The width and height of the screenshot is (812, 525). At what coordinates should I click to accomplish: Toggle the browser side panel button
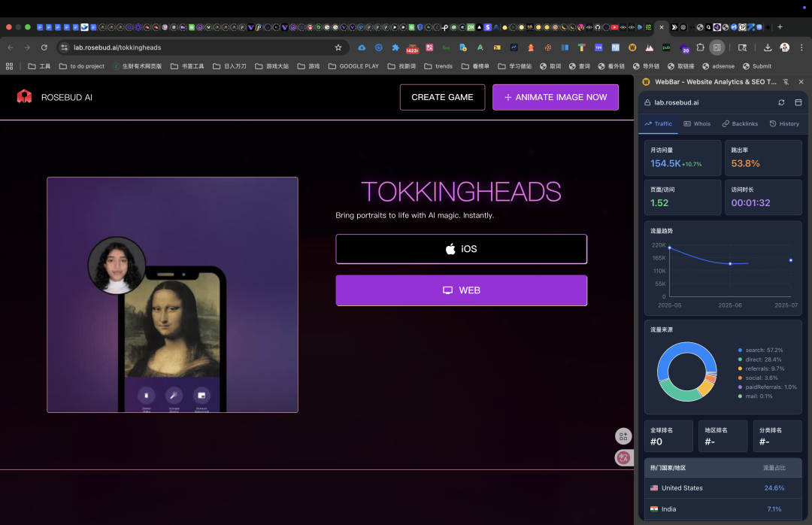tap(717, 47)
